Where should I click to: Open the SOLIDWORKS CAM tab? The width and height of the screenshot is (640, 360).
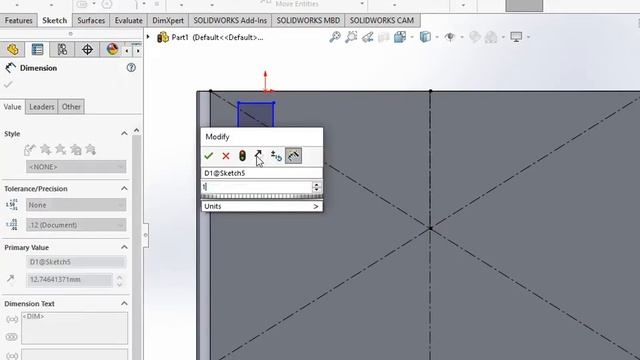coord(382,20)
